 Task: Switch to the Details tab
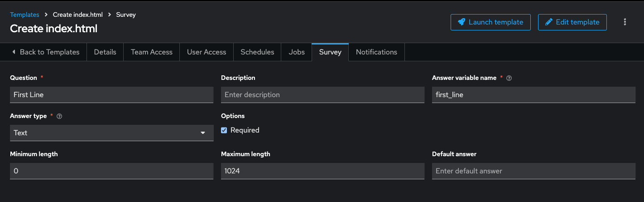pos(105,52)
